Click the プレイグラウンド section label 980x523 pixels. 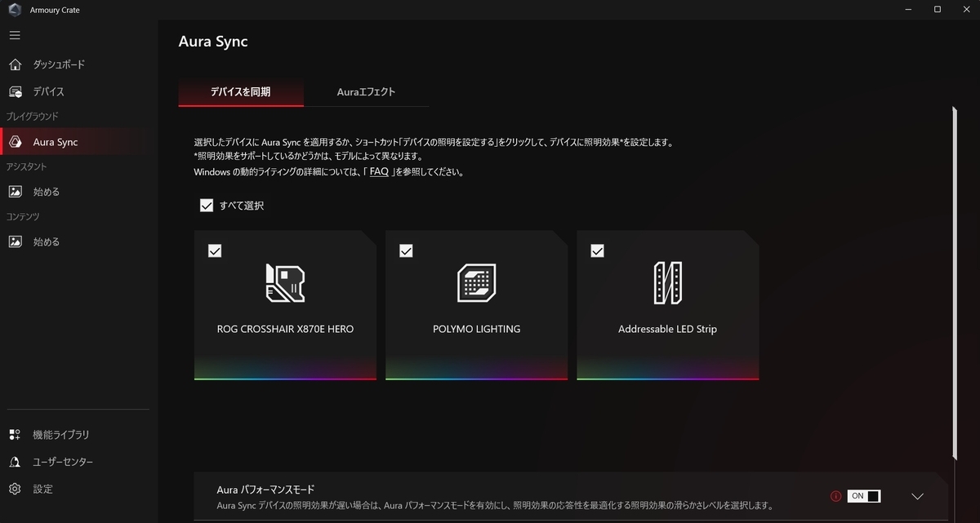point(33,117)
